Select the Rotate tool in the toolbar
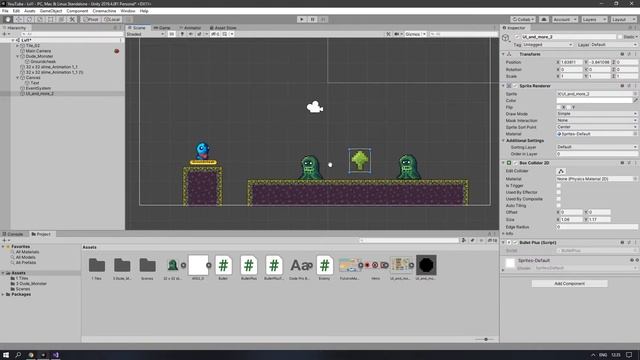The width and height of the screenshot is (640, 360). click(29, 19)
